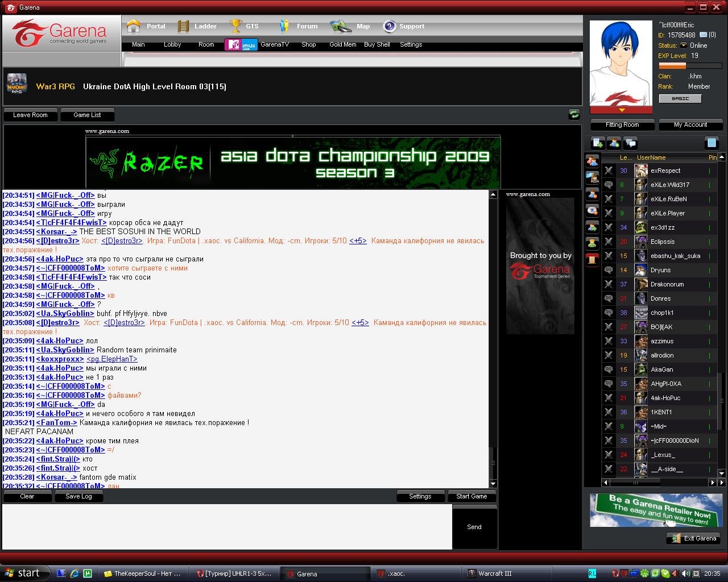Open the mail envelope icon beside ID
728x582 pixels.
tap(704, 35)
